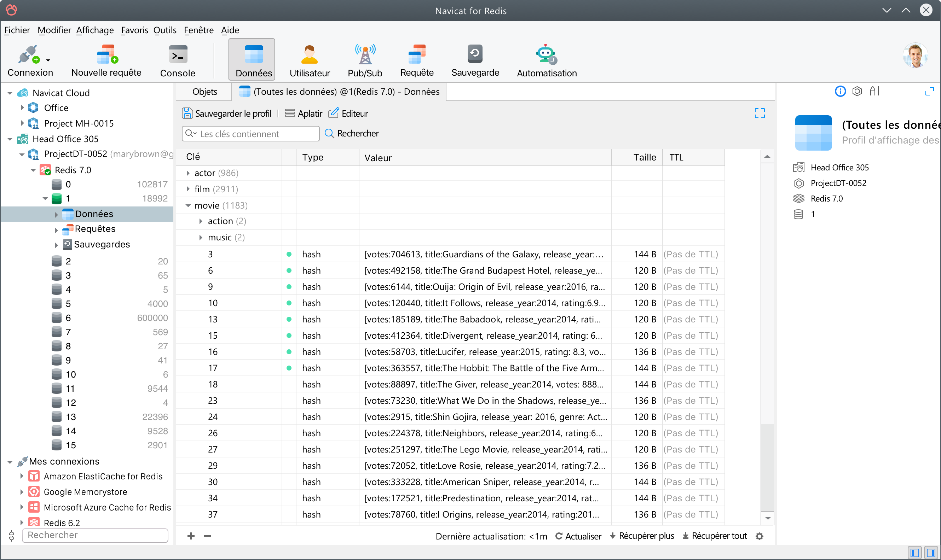The height and width of the screenshot is (560, 941).
Task: Open the Connexion dropdown arrow
Action: (x=48, y=60)
